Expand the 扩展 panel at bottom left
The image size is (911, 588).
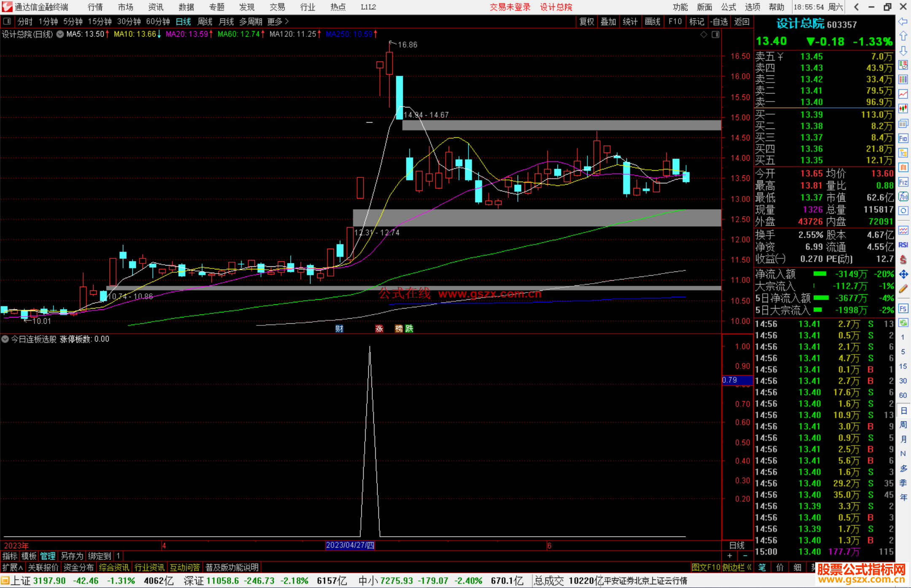(x=12, y=567)
